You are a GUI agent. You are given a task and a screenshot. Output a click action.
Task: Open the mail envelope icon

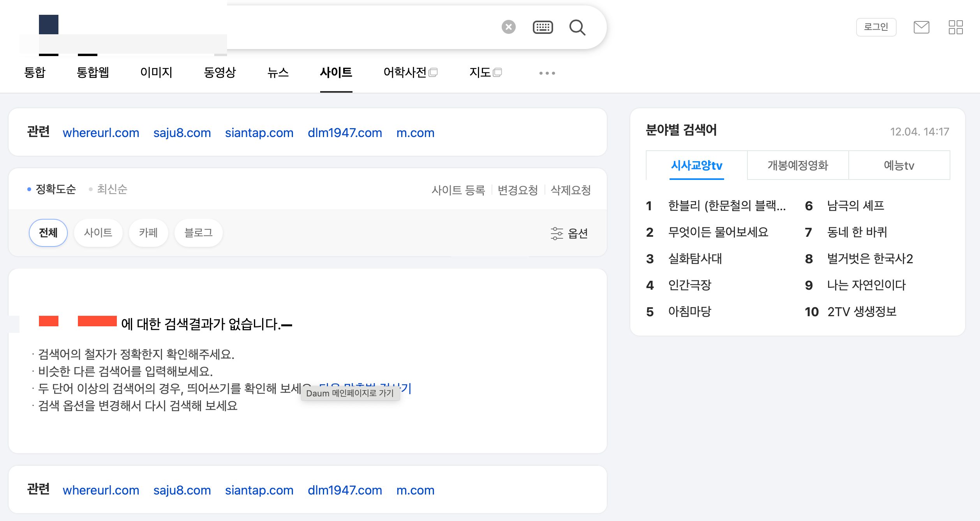coord(921,27)
